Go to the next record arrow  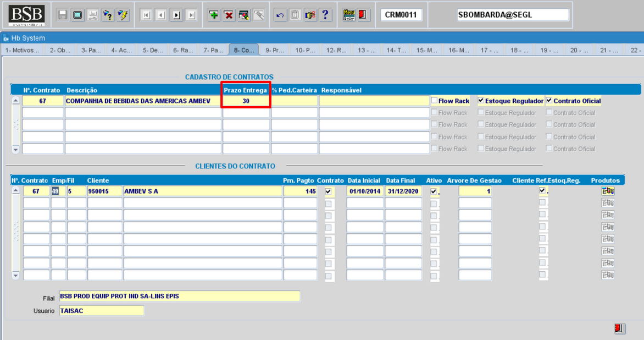click(176, 15)
